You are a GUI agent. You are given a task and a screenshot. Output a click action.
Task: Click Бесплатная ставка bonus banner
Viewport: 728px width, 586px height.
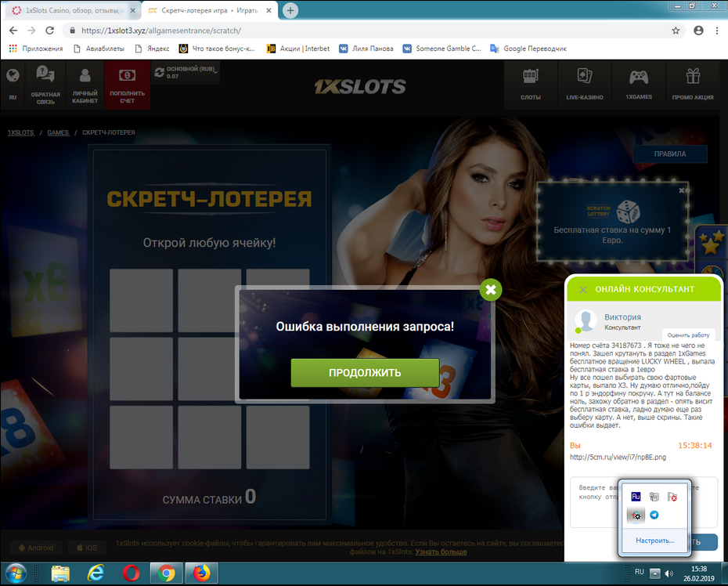612,222
